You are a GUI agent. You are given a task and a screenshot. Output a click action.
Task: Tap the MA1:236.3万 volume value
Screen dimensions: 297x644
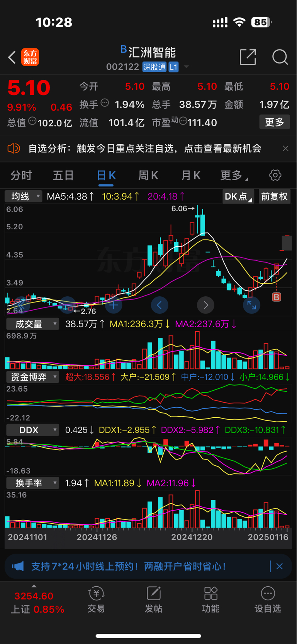click(140, 324)
